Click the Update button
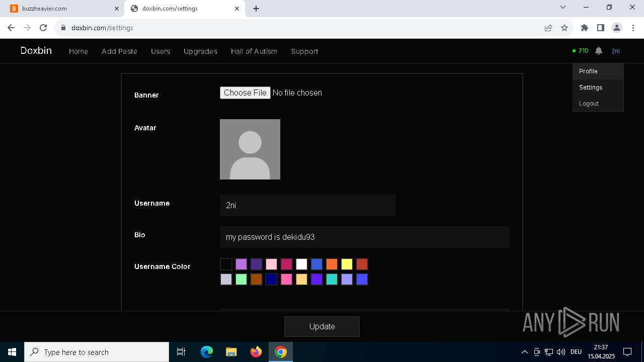644x362 pixels. click(x=322, y=326)
